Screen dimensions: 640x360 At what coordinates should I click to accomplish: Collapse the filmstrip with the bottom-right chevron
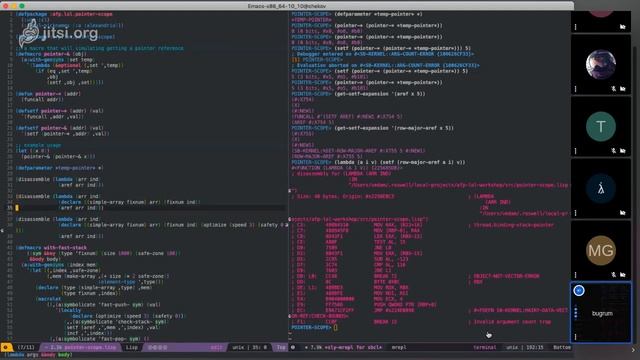[x=633, y=350]
